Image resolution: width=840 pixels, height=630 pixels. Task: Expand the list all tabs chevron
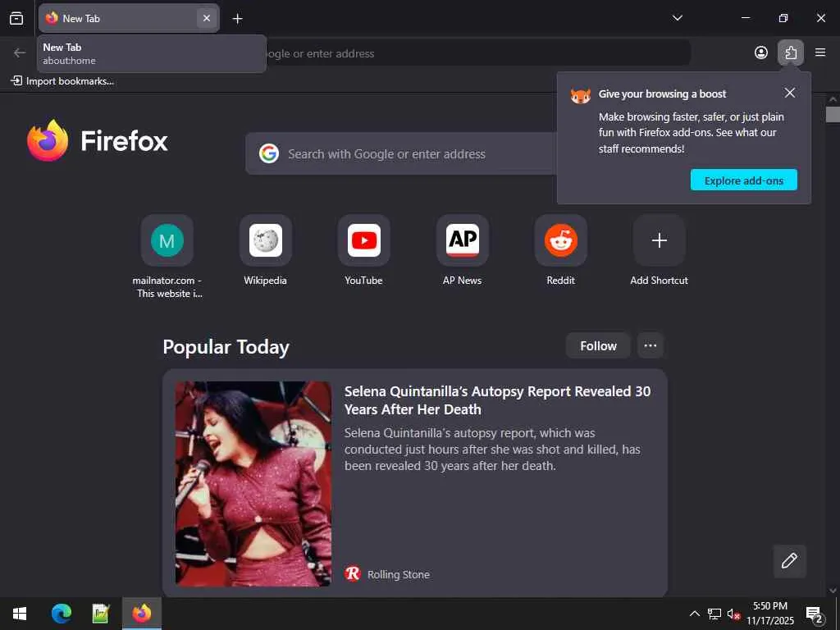click(x=677, y=18)
